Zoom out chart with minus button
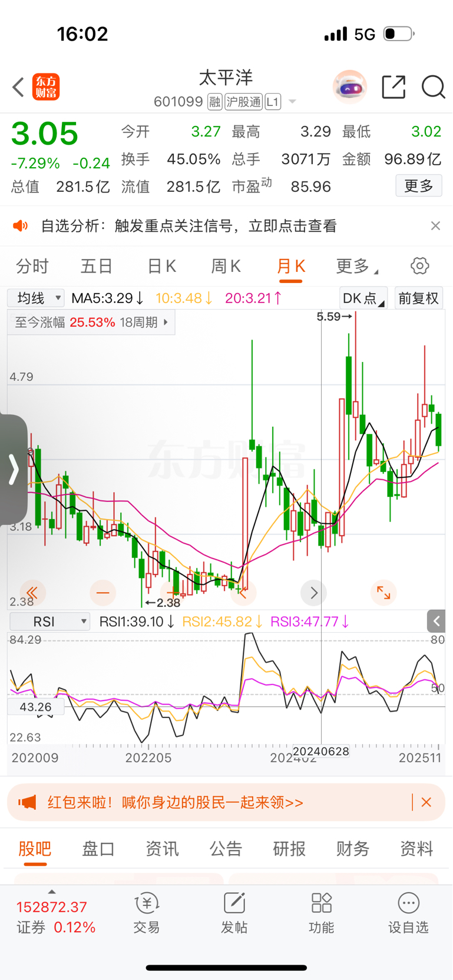 pyautogui.click(x=102, y=593)
